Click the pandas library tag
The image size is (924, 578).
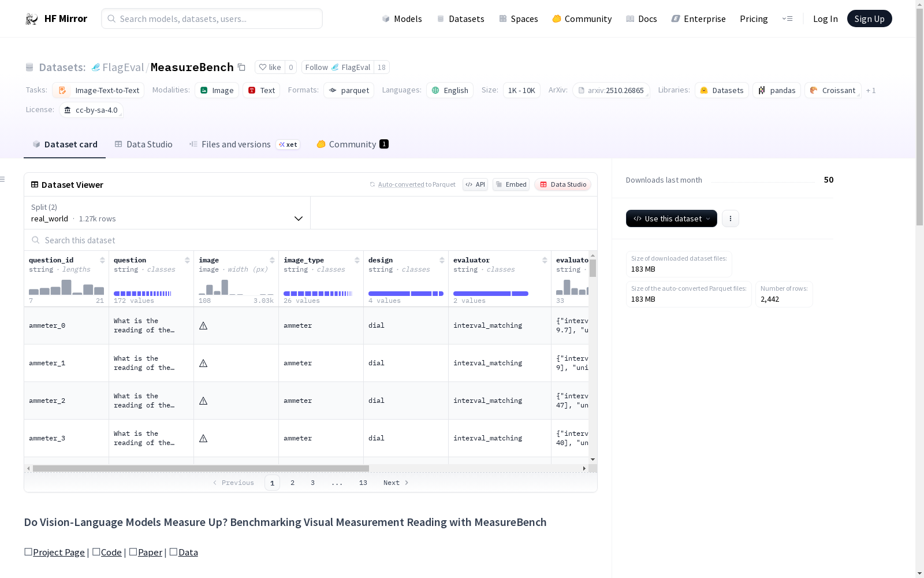point(777,90)
